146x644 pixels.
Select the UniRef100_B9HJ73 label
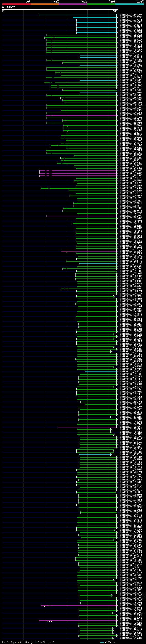point(131,178)
